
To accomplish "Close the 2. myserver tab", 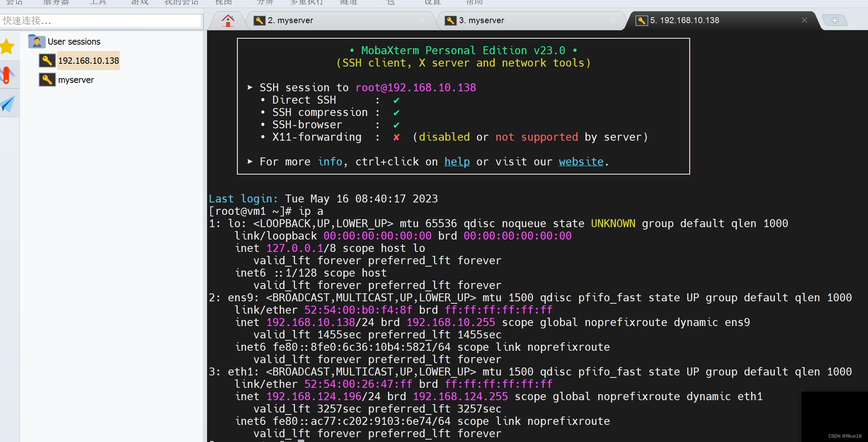I will click(422, 20).
